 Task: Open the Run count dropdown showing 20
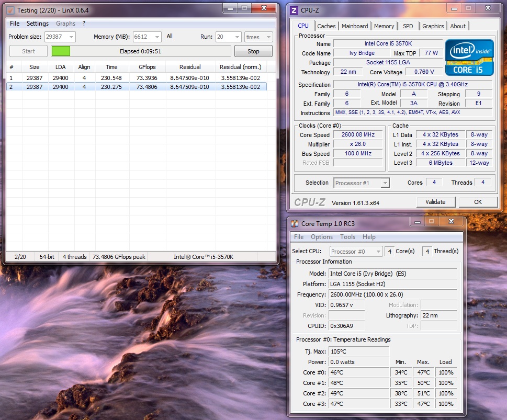pyautogui.click(x=238, y=37)
